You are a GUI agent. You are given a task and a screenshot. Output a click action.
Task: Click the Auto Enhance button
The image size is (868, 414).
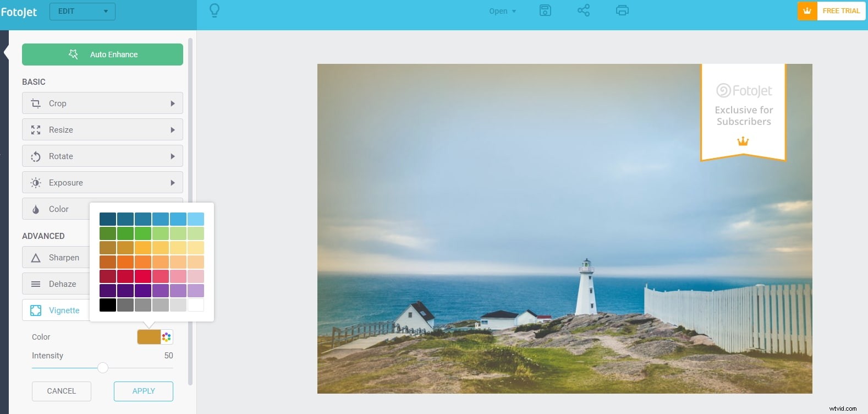click(102, 55)
